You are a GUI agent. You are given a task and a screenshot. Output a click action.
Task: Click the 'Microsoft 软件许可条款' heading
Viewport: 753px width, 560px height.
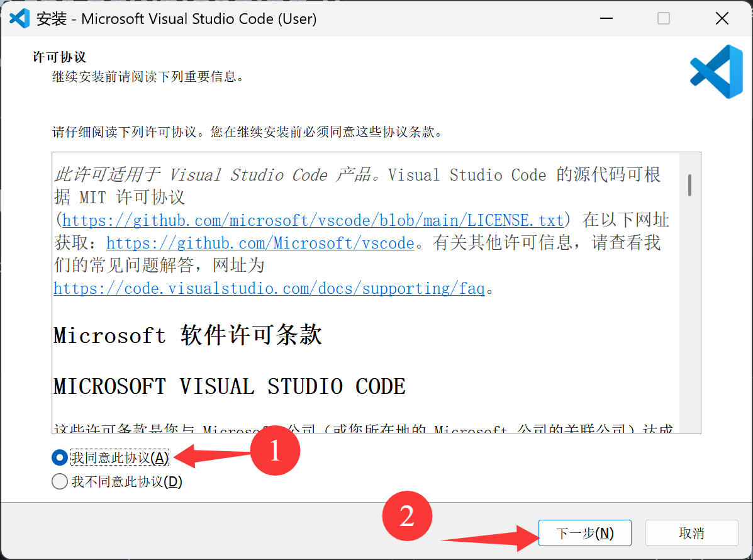tap(187, 335)
